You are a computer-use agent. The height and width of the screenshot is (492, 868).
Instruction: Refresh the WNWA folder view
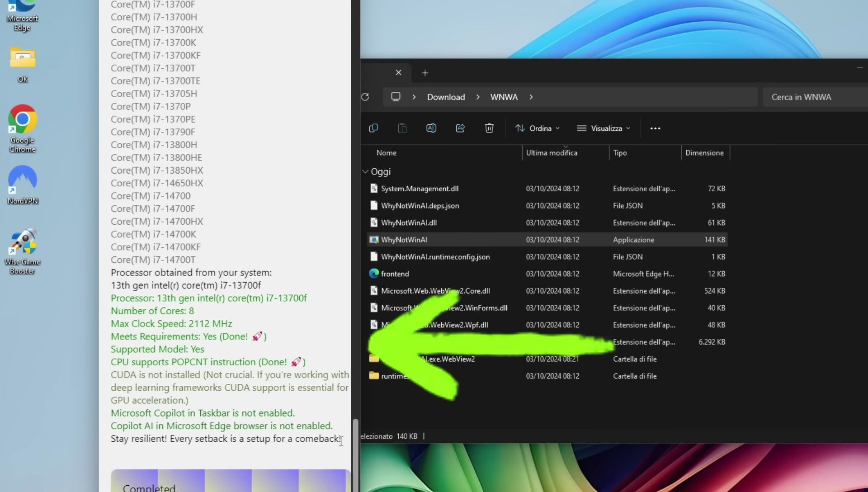[365, 97]
